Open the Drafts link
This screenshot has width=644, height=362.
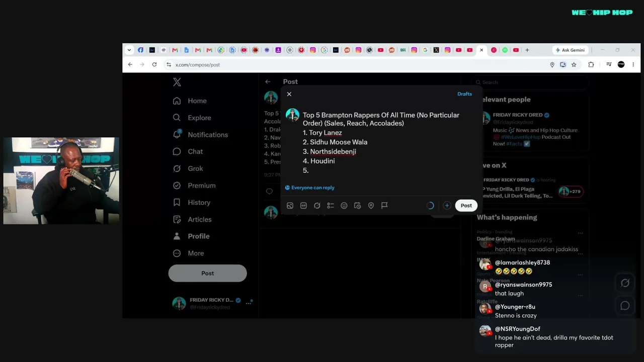(x=464, y=94)
